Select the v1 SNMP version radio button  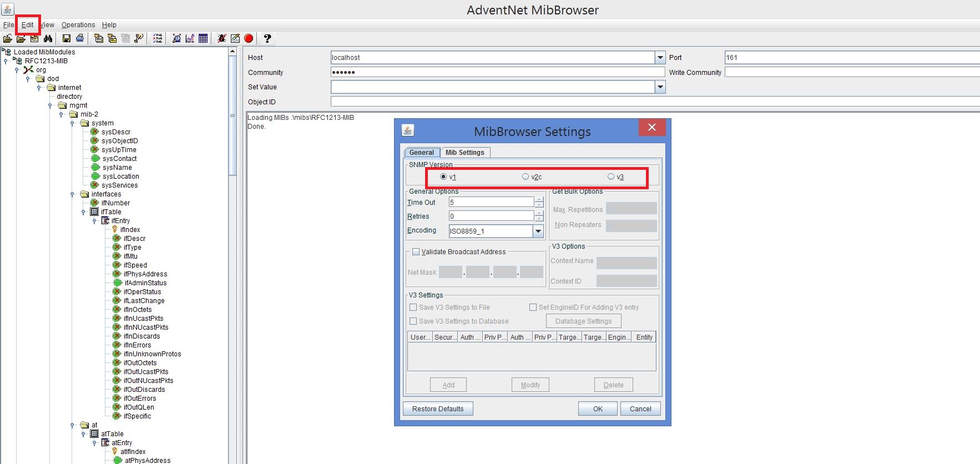tap(443, 177)
